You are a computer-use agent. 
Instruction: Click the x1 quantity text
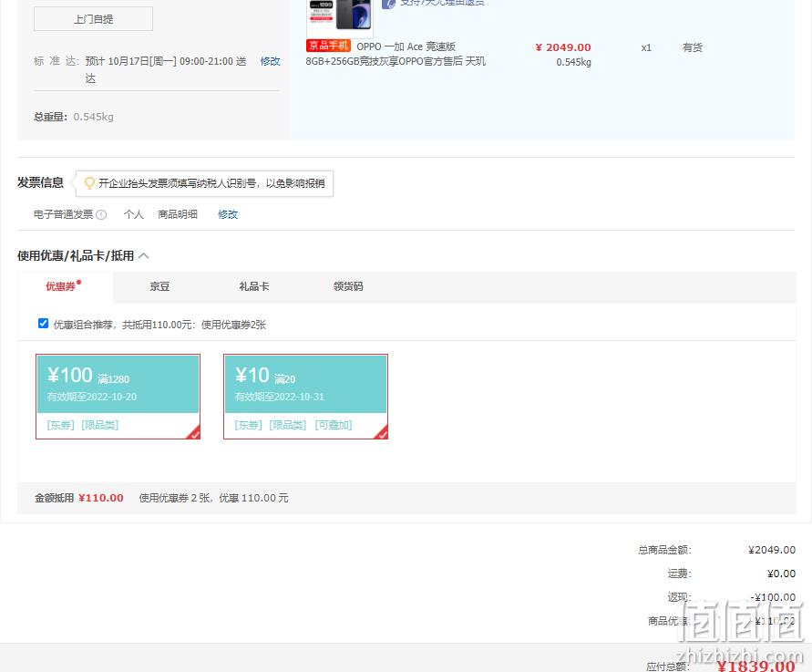click(x=646, y=47)
